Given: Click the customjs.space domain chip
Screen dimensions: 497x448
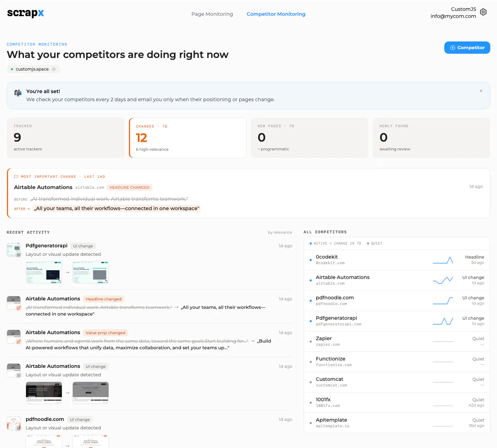Looking at the screenshot, I should click(x=33, y=69).
